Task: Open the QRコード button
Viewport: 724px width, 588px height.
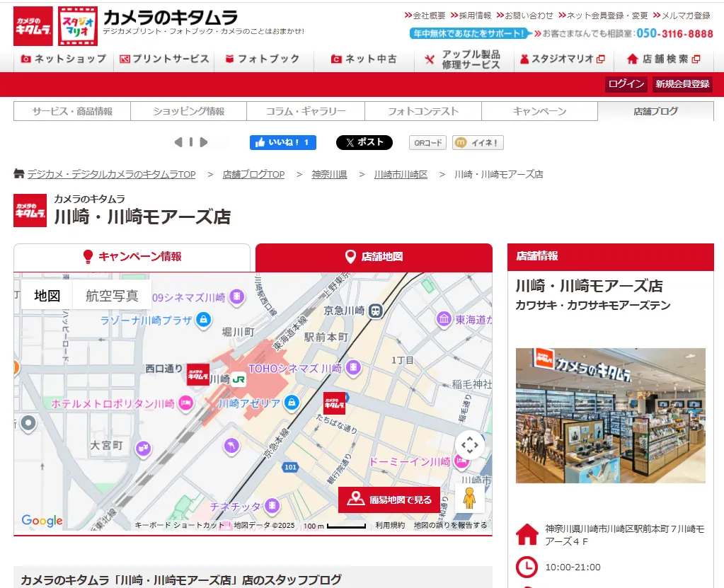Action: pyautogui.click(x=428, y=143)
